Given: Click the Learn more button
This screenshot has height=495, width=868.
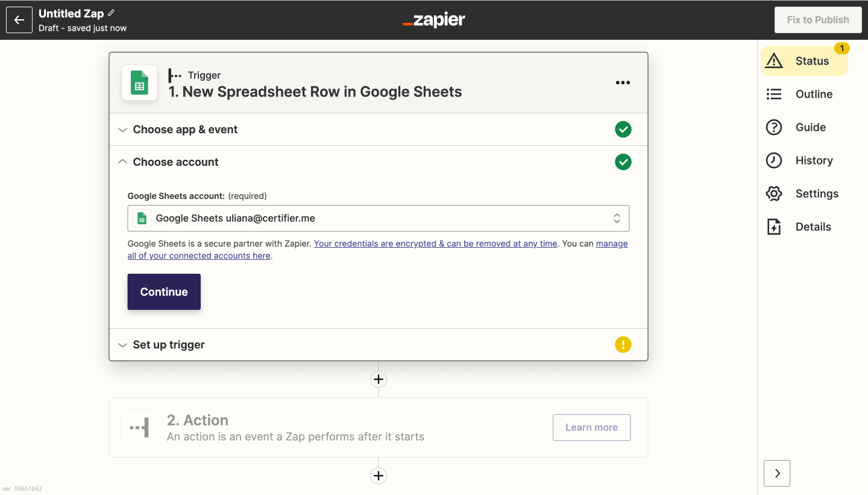Looking at the screenshot, I should (x=591, y=427).
